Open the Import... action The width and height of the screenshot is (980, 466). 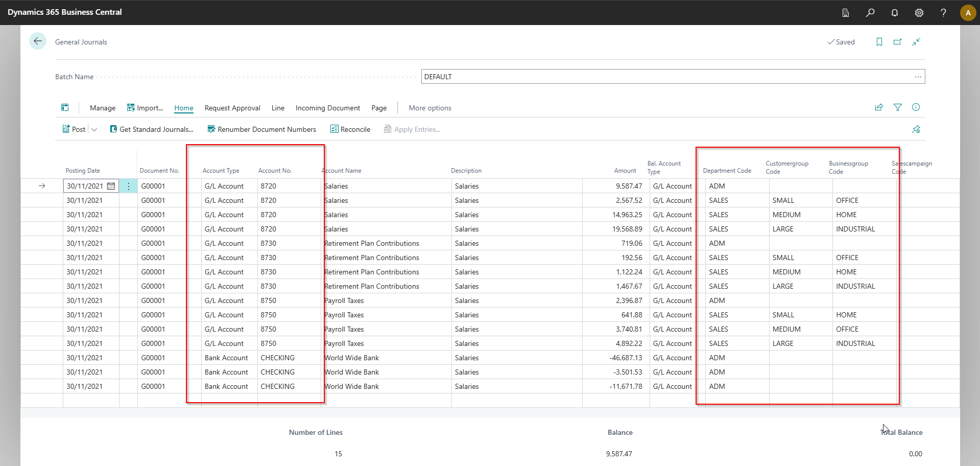point(145,108)
